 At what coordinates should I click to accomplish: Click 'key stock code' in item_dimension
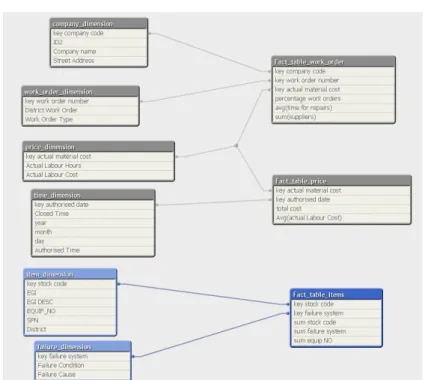70,284
